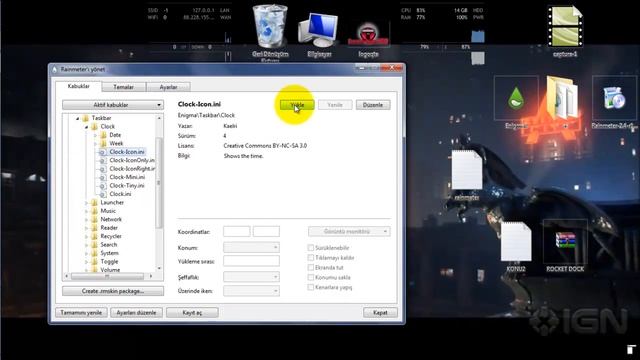Open the Görüntü monitörü dropdown
Screen dimensions: 640x360
(349, 231)
